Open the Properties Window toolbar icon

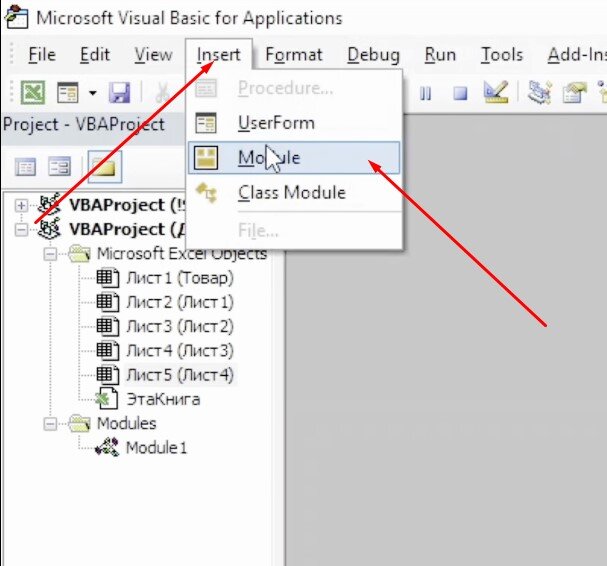tap(574, 93)
